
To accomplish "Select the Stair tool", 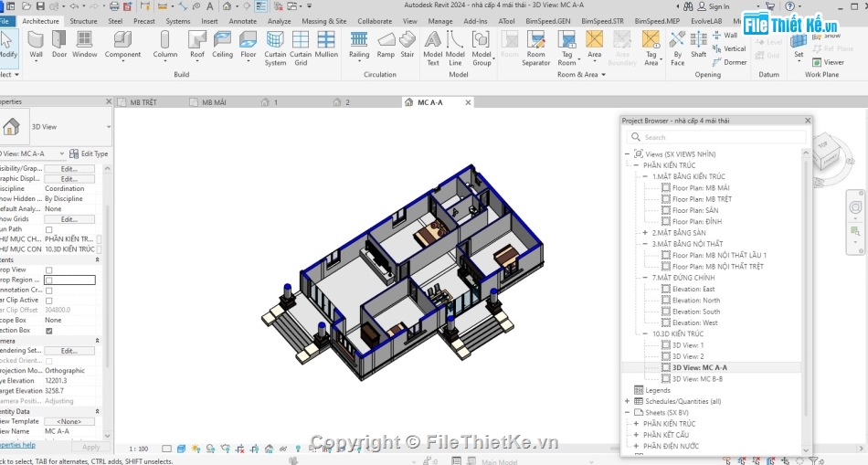I will [408, 45].
